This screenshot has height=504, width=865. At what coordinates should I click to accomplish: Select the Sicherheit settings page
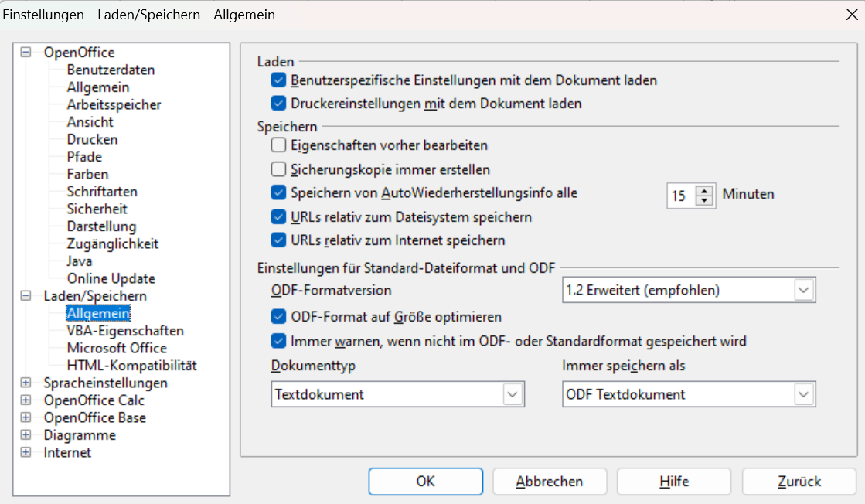(97, 209)
